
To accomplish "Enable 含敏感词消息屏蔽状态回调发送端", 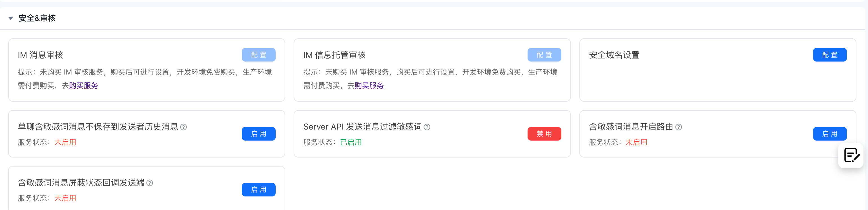I will 258,190.
